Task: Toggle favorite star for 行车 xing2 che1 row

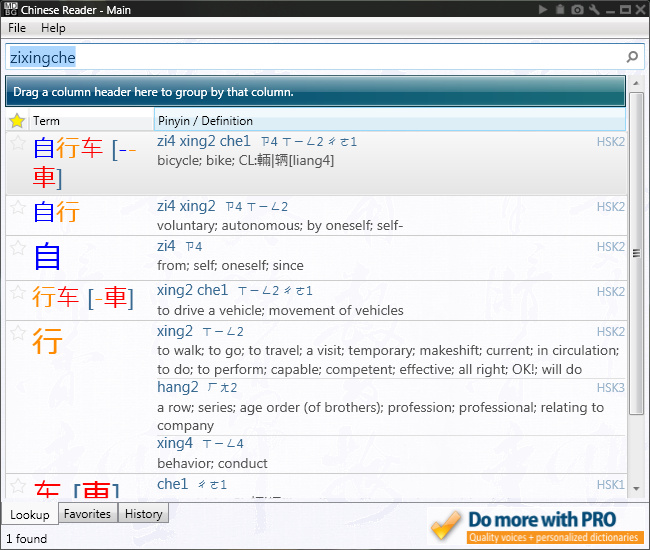Action: click(x=18, y=292)
